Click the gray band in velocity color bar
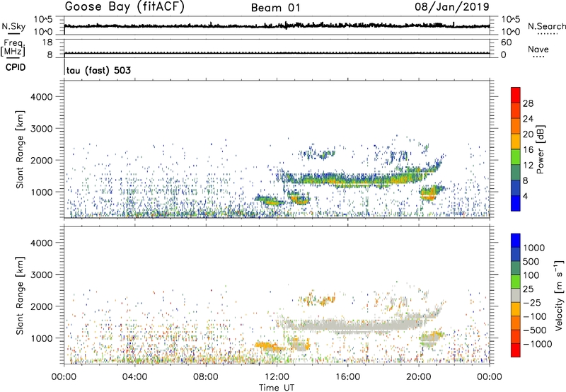The height and width of the screenshot is (392, 566). point(516,296)
